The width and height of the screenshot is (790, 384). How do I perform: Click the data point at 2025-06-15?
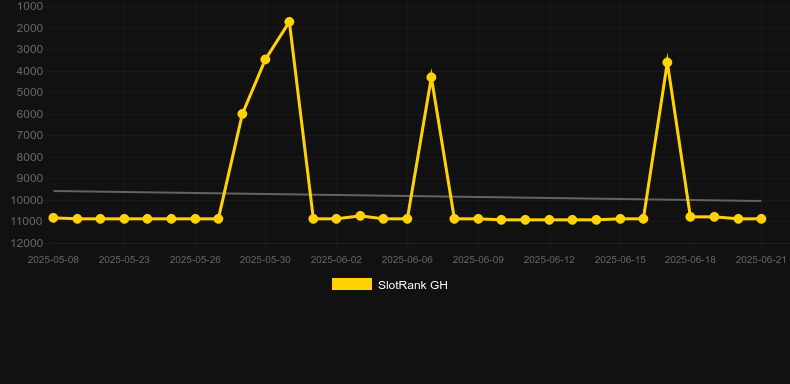(x=620, y=219)
